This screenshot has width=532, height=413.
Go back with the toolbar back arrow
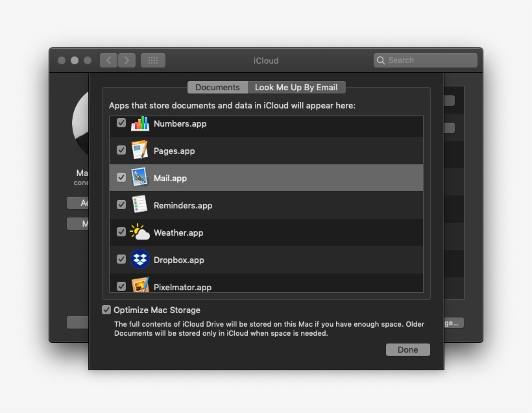click(108, 60)
